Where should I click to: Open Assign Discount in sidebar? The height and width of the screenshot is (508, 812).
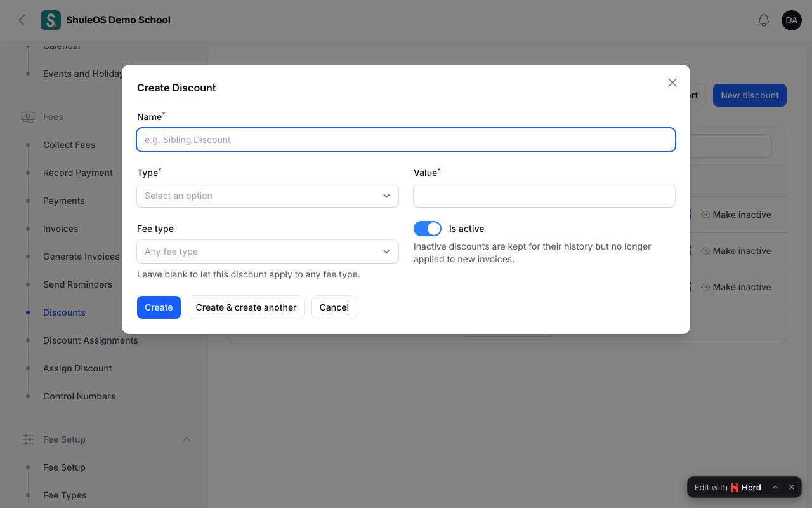pyautogui.click(x=77, y=368)
